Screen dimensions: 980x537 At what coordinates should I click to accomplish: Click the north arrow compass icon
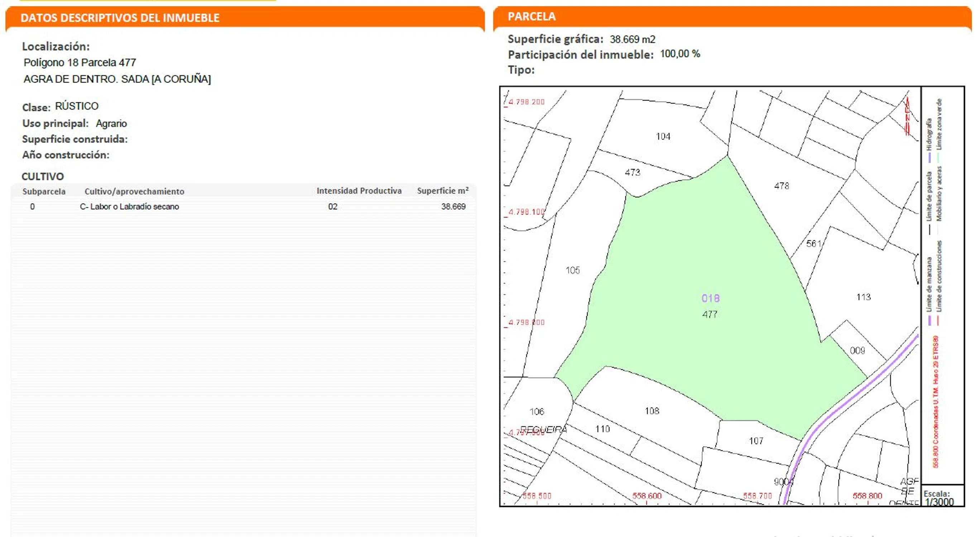point(907,116)
